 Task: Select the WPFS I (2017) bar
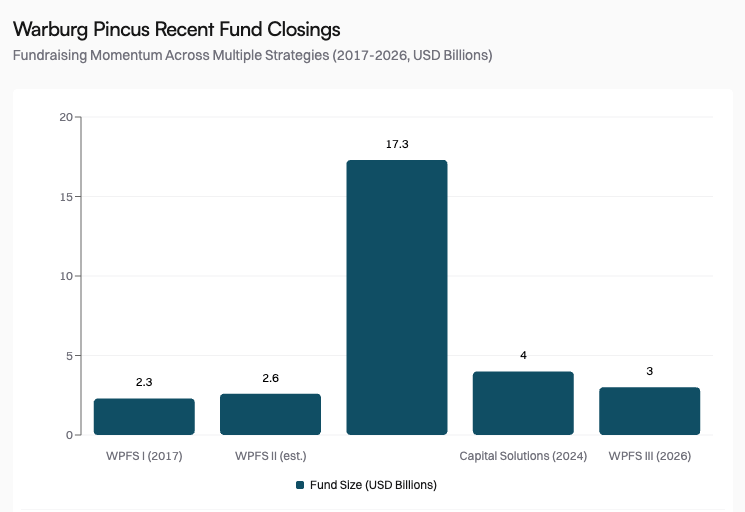144,417
